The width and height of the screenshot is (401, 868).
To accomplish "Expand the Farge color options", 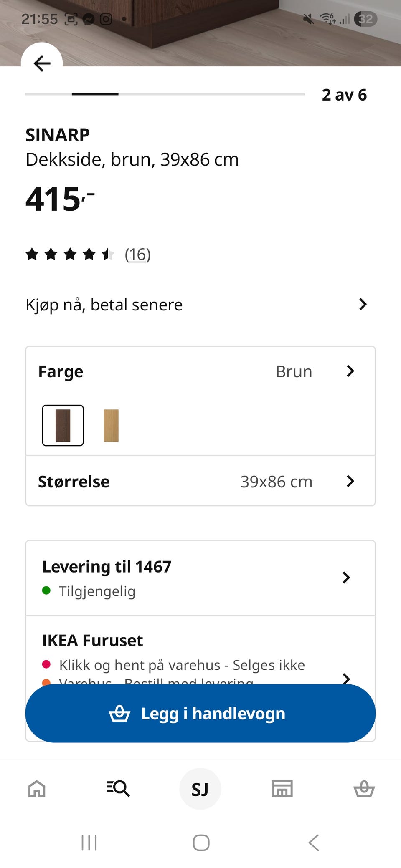I will coord(350,371).
